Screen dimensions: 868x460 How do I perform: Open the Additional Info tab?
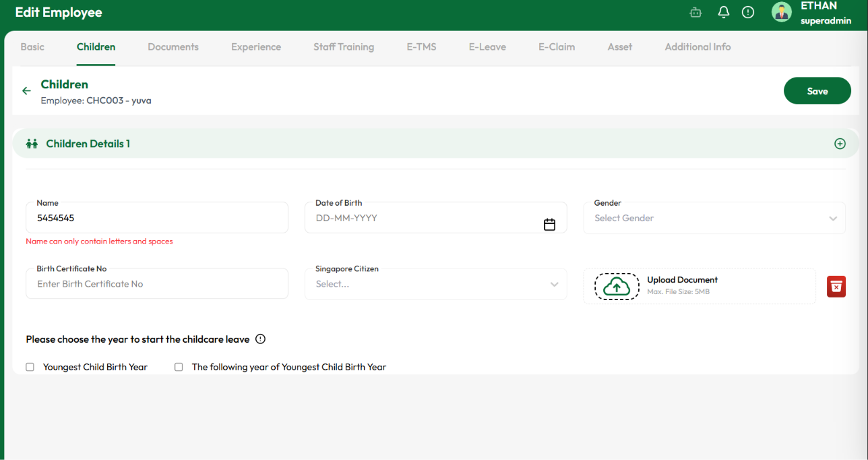[697, 47]
